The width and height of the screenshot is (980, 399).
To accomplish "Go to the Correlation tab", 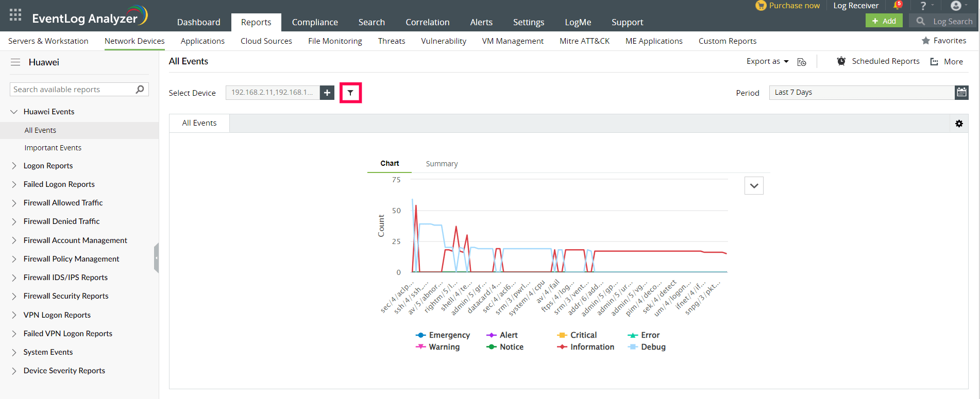I will 427,22.
